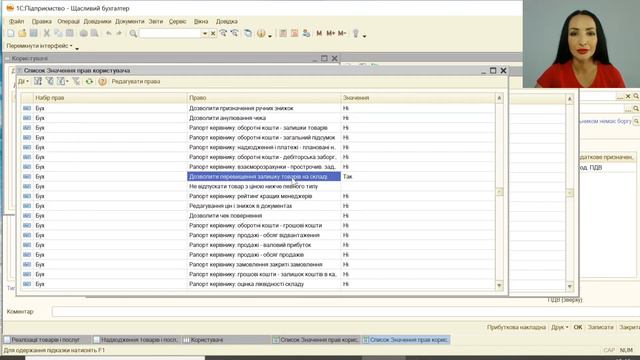Clear the search field with the X icon
The height and width of the screenshot is (360, 640).
[213, 33]
